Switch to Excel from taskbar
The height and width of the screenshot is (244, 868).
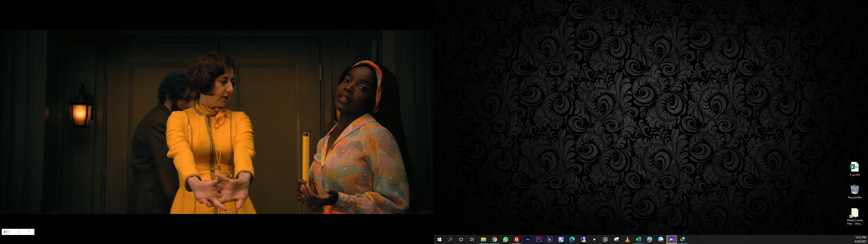(x=638, y=239)
